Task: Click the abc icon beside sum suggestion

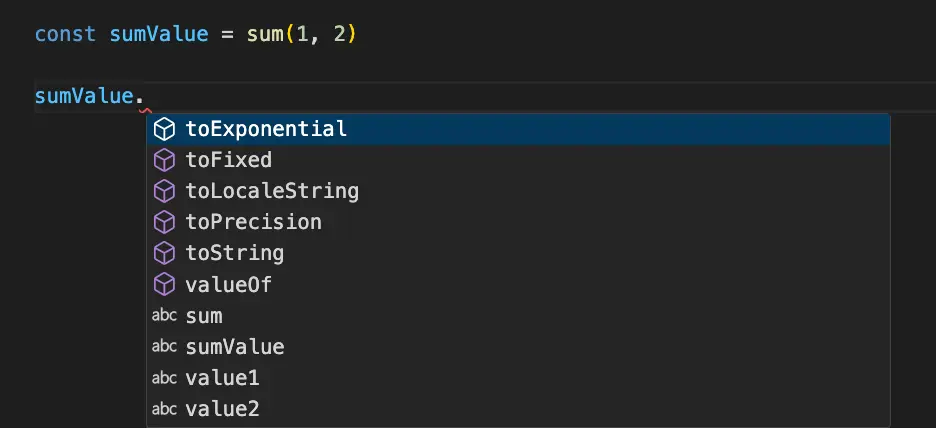Action: pos(163,316)
